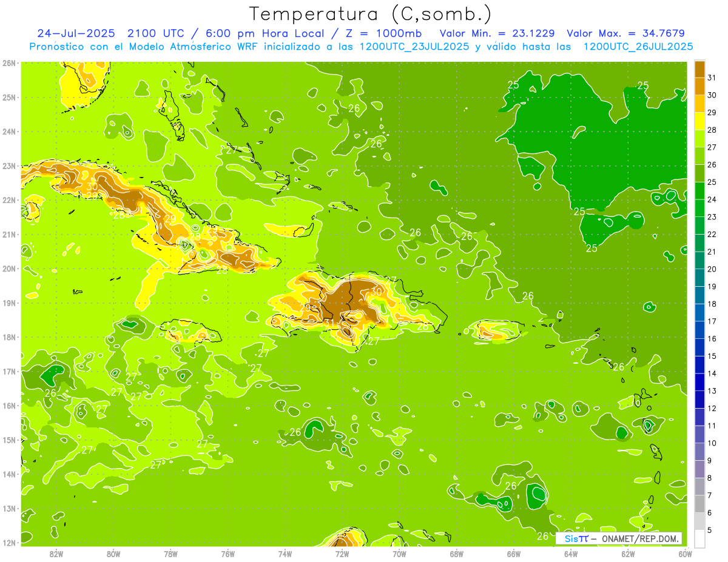The height and width of the screenshot is (562, 728).
Task: Click the '78W' longitude axis label
Action: (170, 554)
